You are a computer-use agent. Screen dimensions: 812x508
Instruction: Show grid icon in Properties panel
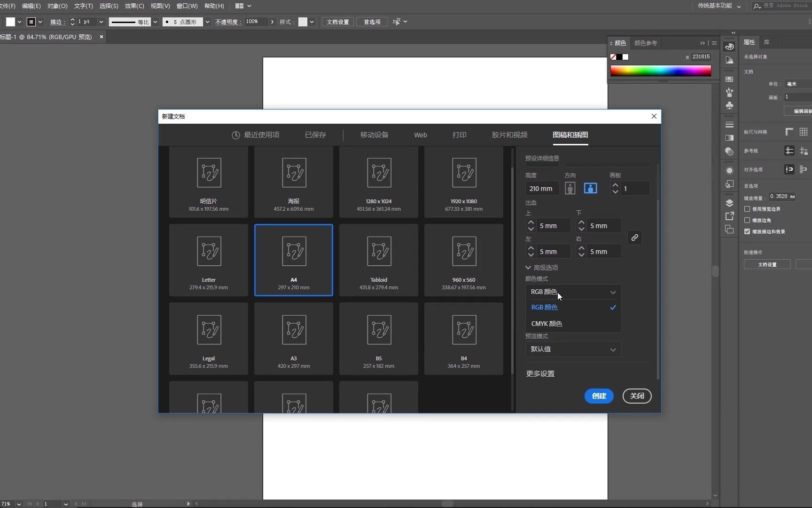point(804,132)
